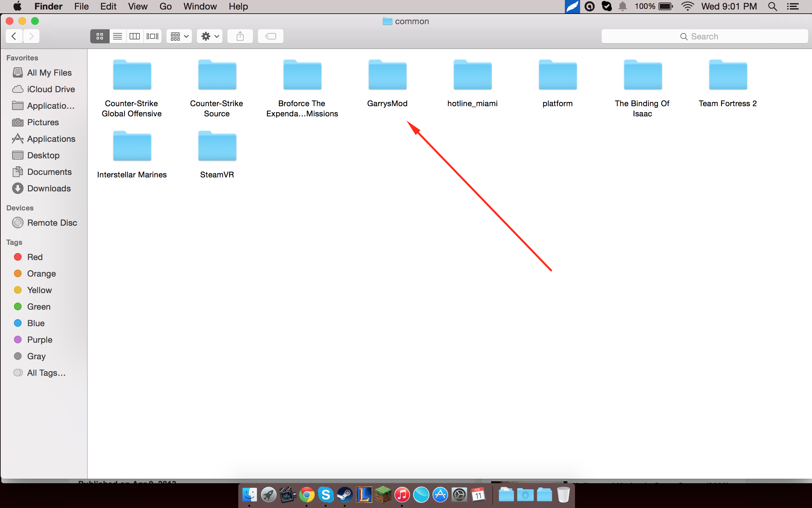Switch to list view
812x508 pixels.
[117, 36]
